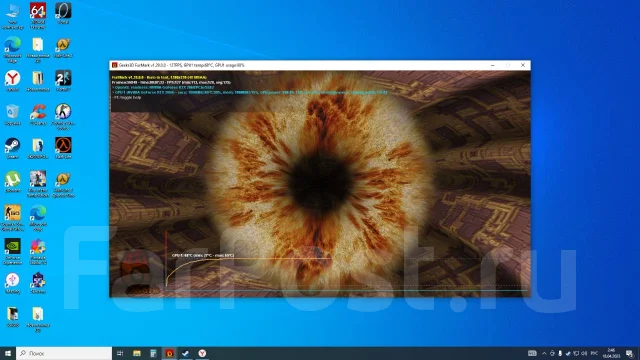Open the Half-Life 2 Episode shortcut
Viewport: 640px width, 360px height.
click(x=63, y=184)
